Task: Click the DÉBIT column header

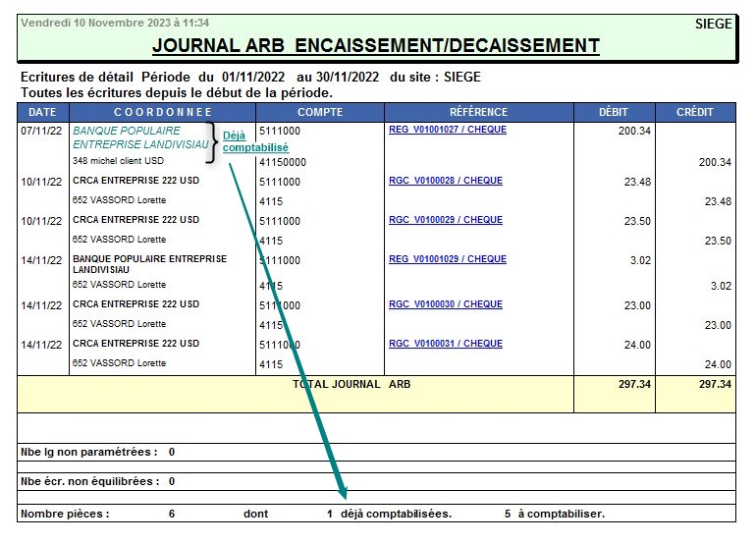Action: pyautogui.click(x=613, y=112)
